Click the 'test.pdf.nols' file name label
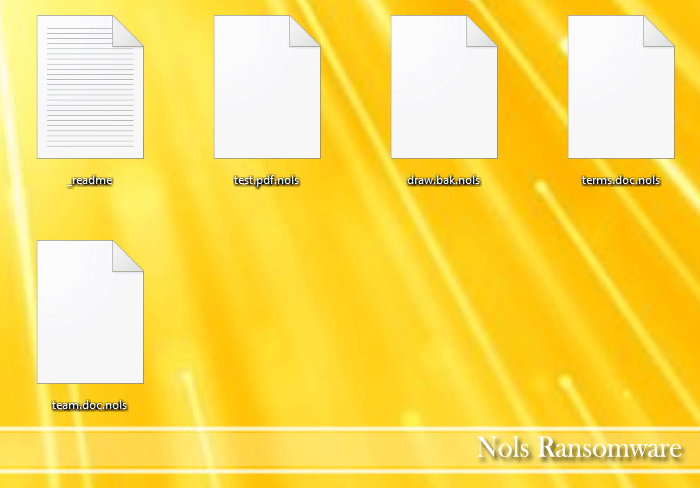This screenshot has width=700, height=488. [267, 180]
